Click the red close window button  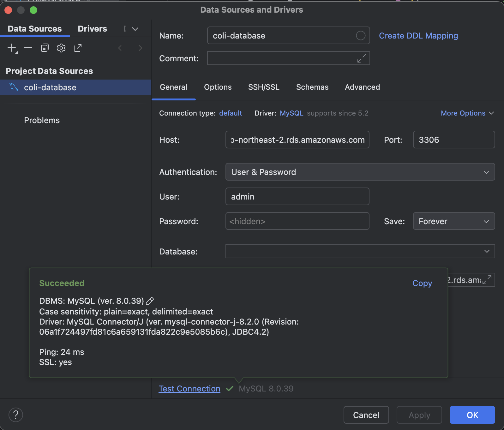coord(8,10)
